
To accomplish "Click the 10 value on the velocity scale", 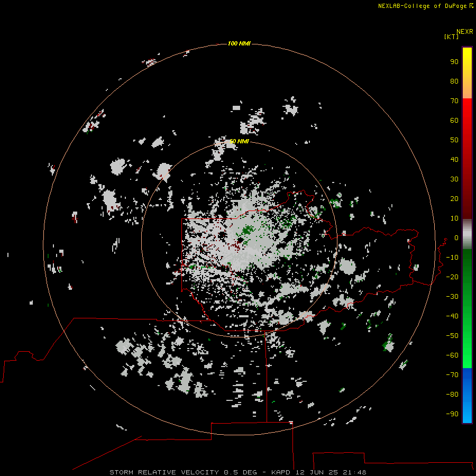I will pyautogui.click(x=454, y=218).
